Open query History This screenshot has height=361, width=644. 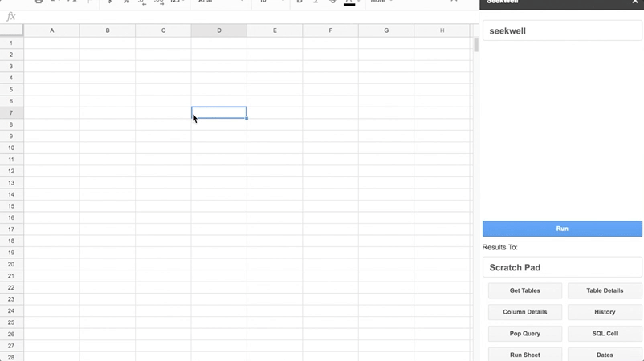(605, 312)
